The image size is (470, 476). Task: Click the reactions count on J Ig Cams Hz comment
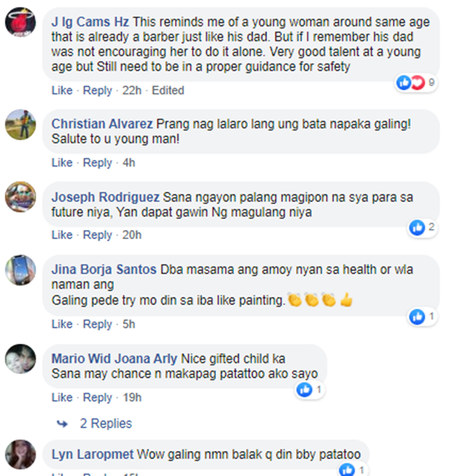point(431,82)
